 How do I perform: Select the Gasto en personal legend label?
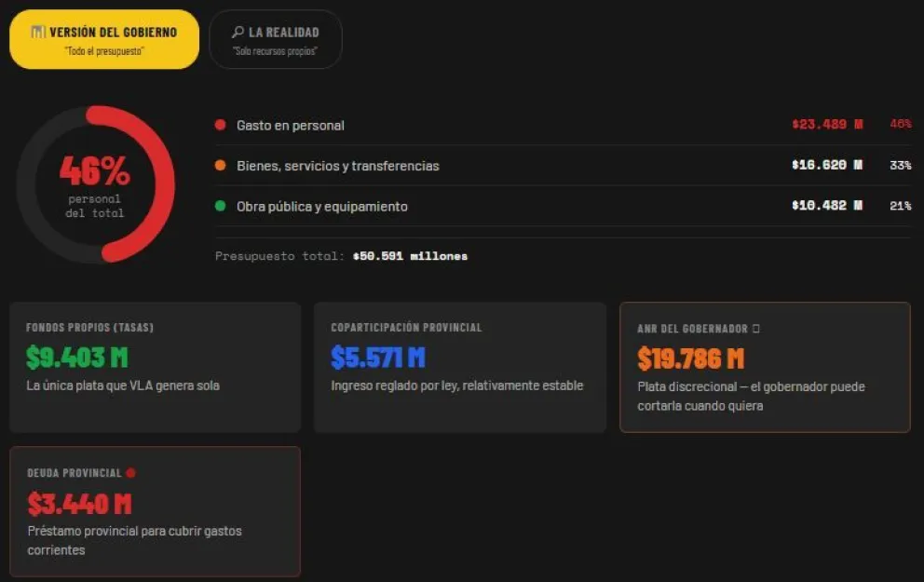pos(290,125)
